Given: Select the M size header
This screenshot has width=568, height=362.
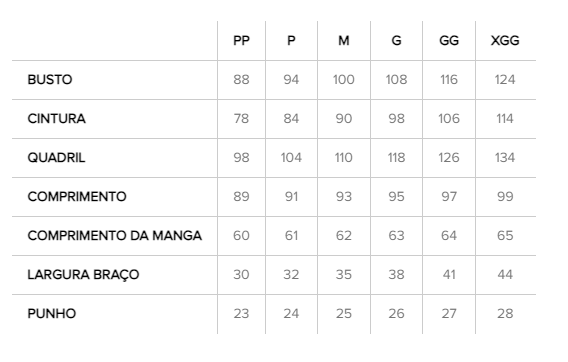Looking at the screenshot, I should 344,40.
